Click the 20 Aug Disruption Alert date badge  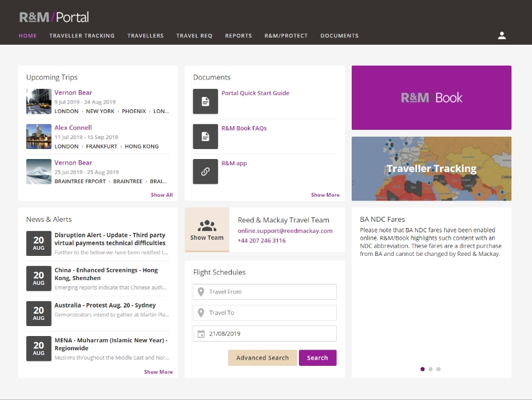[39, 243]
